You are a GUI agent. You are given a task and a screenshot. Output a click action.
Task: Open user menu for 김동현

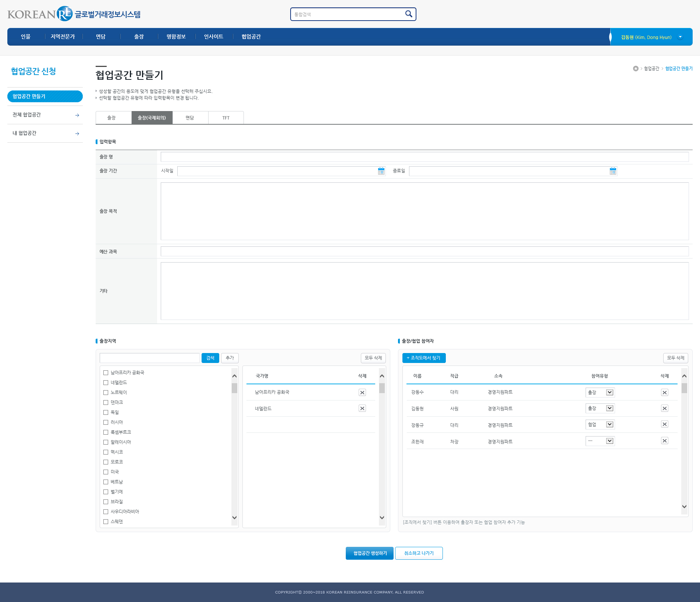(680, 37)
